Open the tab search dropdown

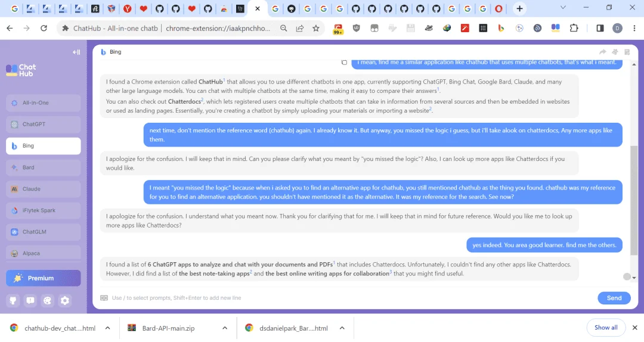pos(563,7)
